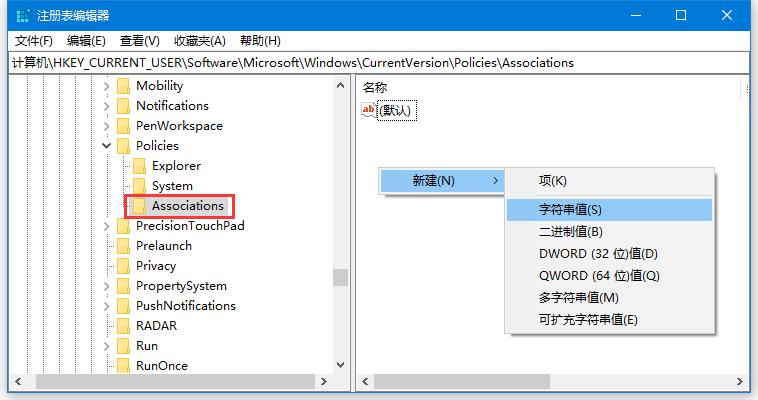The height and width of the screenshot is (400, 758).
Task: Click the 名称 column header
Action: click(375, 88)
